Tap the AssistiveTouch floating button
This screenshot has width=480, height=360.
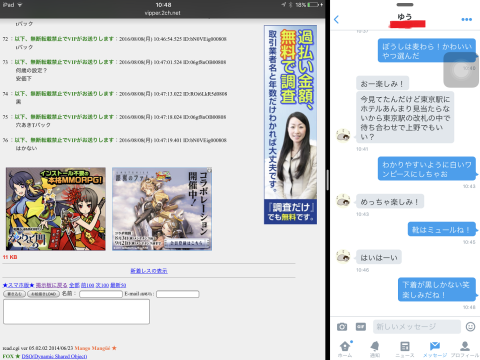pyautogui.click(x=461, y=70)
